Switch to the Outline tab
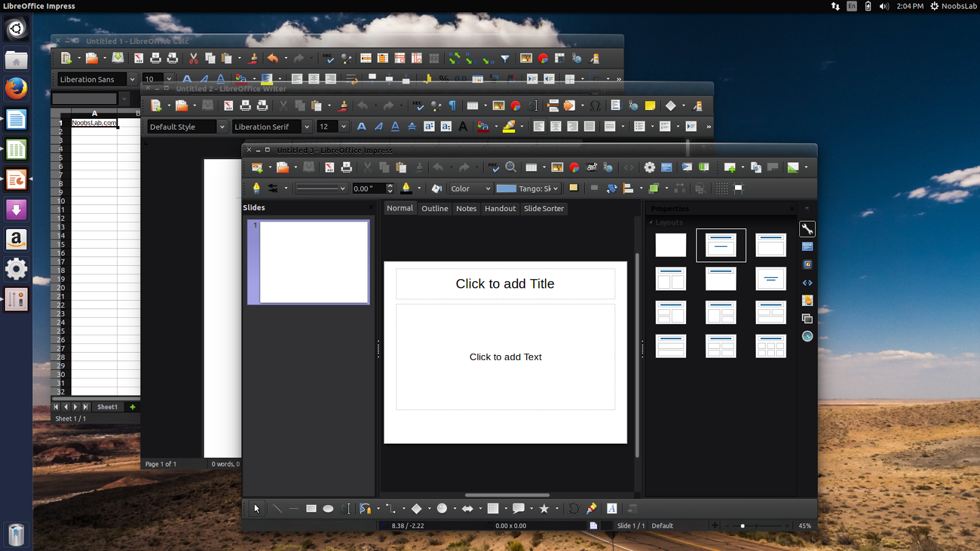Image resolution: width=980 pixels, height=551 pixels. 434,208
